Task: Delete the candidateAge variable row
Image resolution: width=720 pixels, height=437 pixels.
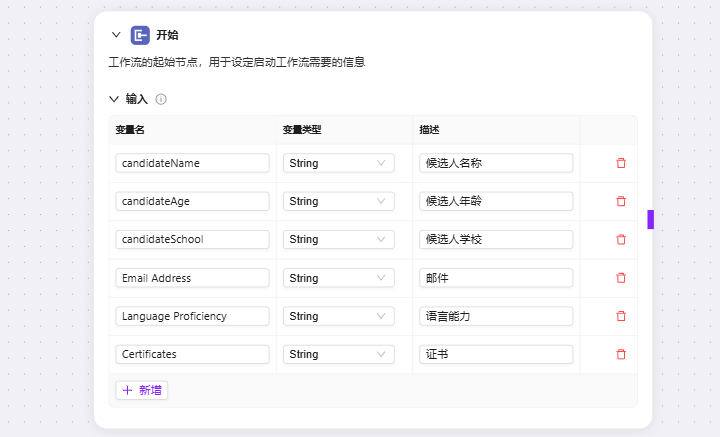Action: coord(621,201)
